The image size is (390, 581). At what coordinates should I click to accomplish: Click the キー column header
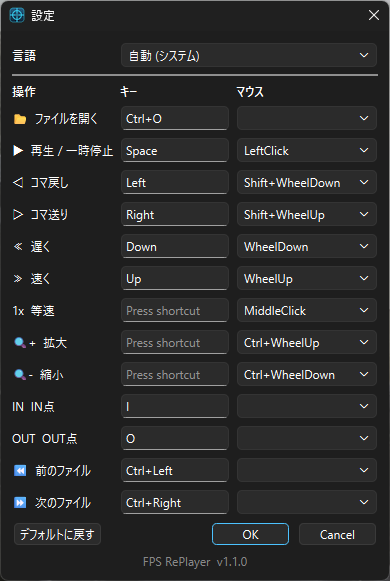pos(128,92)
